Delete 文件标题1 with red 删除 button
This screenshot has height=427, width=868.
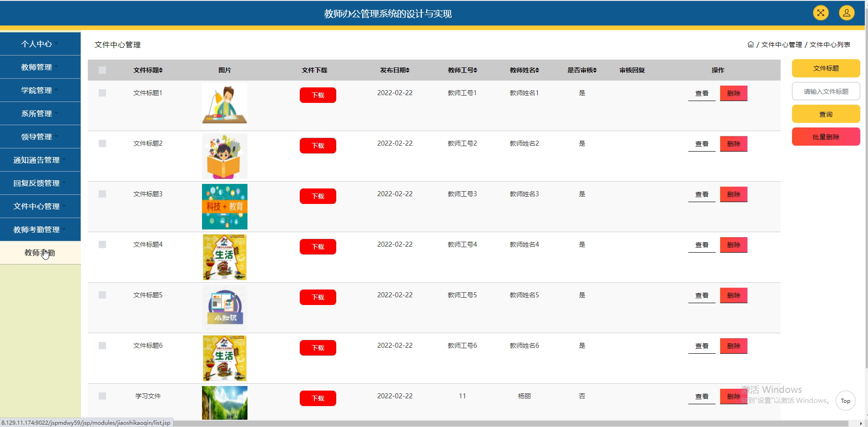[x=733, y=93]
